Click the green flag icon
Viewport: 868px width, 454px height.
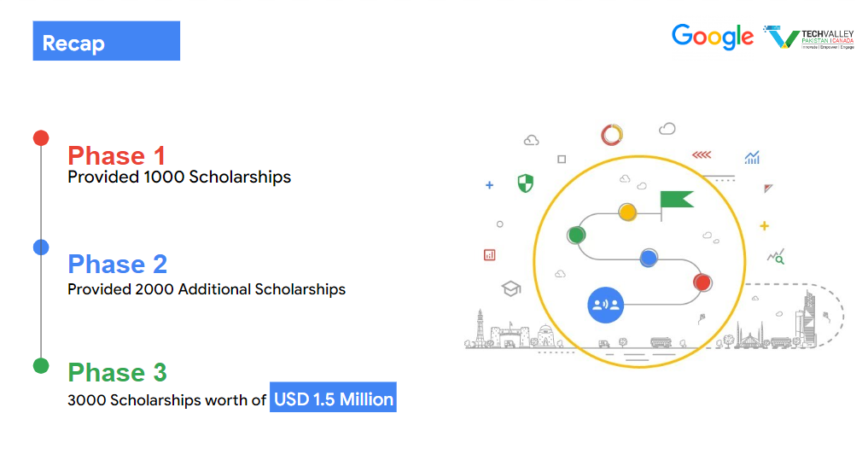(x=677, y=200)
